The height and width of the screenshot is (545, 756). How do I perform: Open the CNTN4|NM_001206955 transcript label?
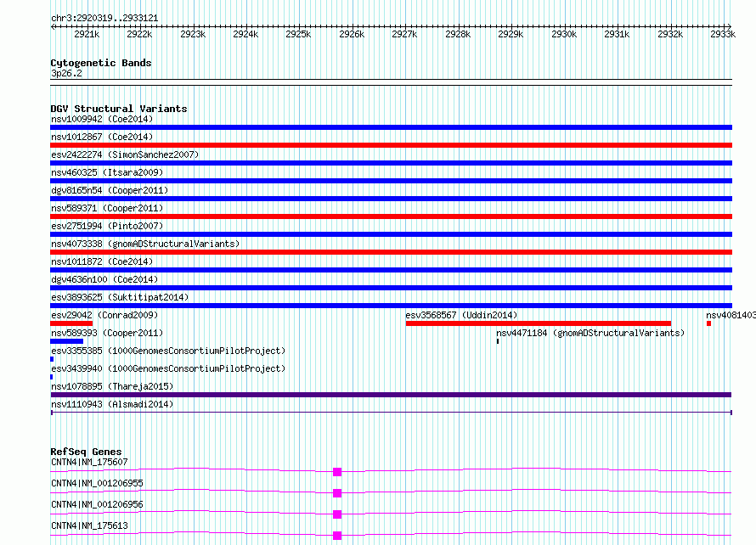[97, 483]
